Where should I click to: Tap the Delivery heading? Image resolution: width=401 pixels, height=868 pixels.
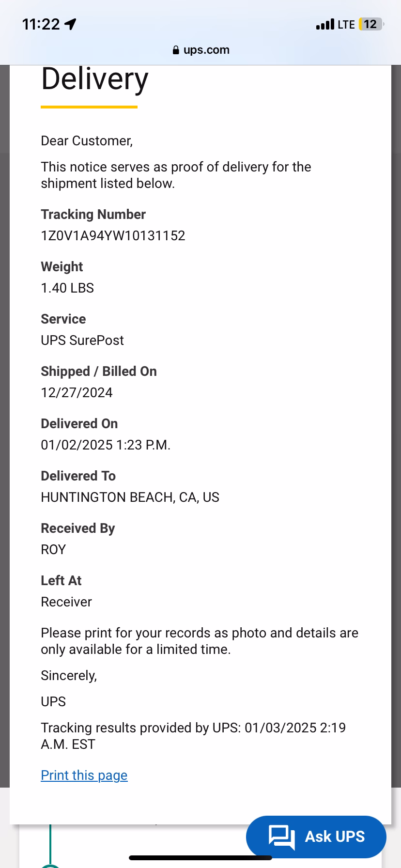(x=94, y=79)
